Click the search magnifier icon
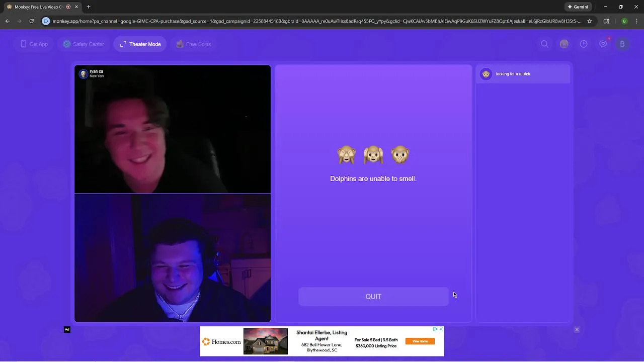This screenshot has height=362, width=644. tap(544, 44)
